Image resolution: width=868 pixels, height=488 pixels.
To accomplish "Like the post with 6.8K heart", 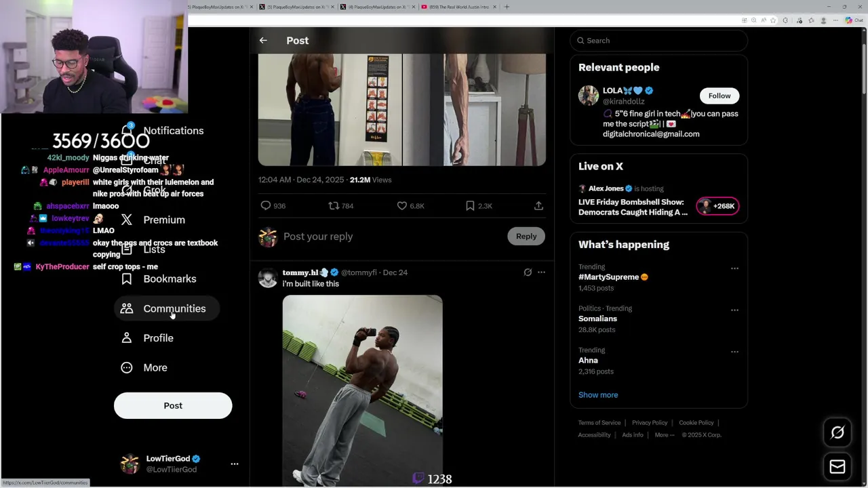I will pos(411,206).
